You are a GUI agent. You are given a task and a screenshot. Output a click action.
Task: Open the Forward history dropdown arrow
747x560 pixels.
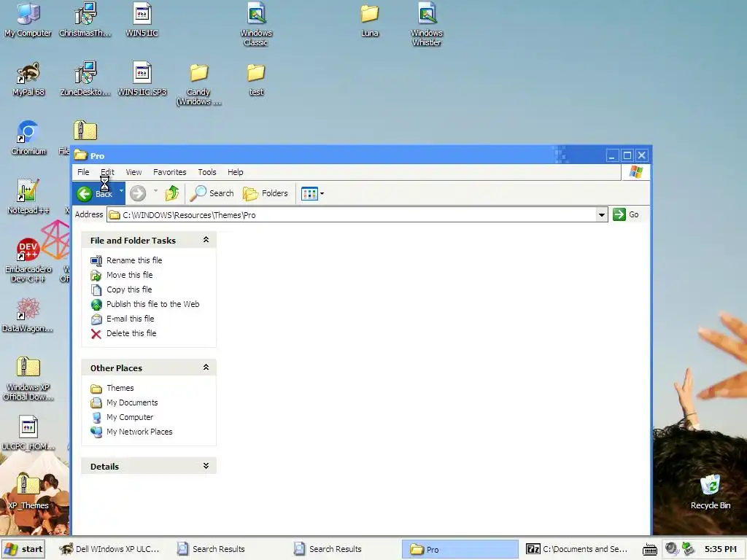[155, 192]
